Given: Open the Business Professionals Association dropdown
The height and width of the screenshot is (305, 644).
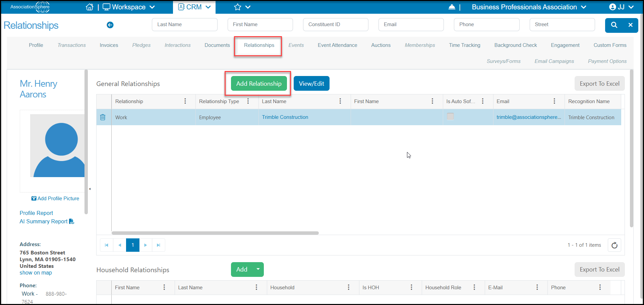Looking at the screenshot, I should click(529, 7).
